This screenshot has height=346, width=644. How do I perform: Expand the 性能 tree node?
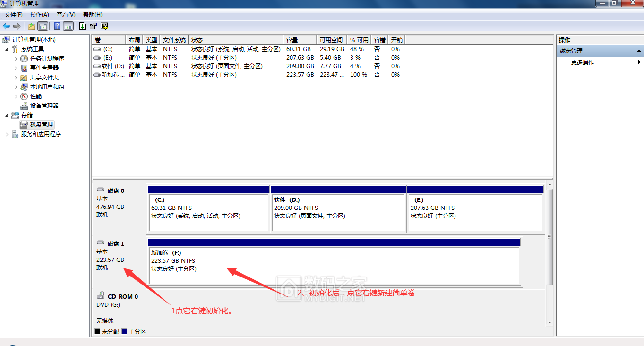click(16, 96)
